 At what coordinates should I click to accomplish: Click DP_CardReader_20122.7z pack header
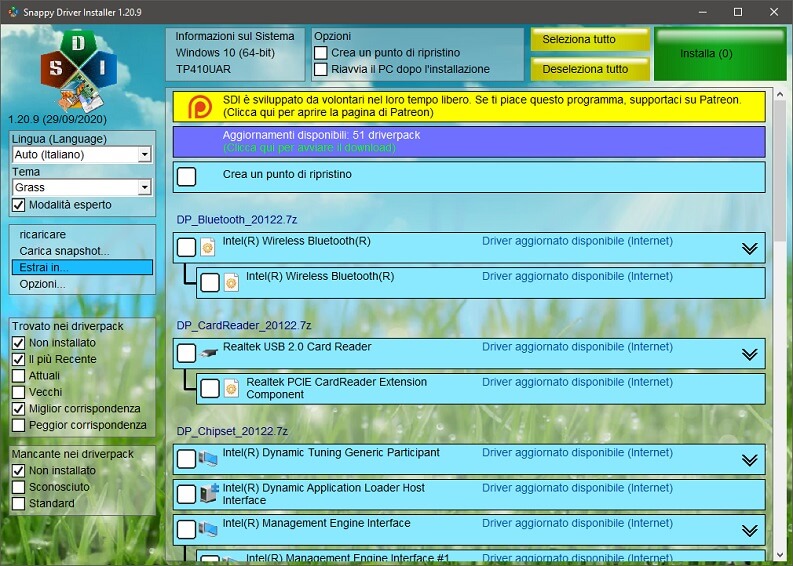click(244, 325)
